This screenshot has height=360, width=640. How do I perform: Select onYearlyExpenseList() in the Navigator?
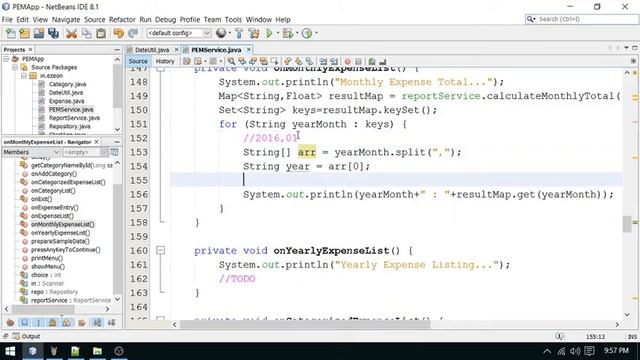tap(60, 233)
